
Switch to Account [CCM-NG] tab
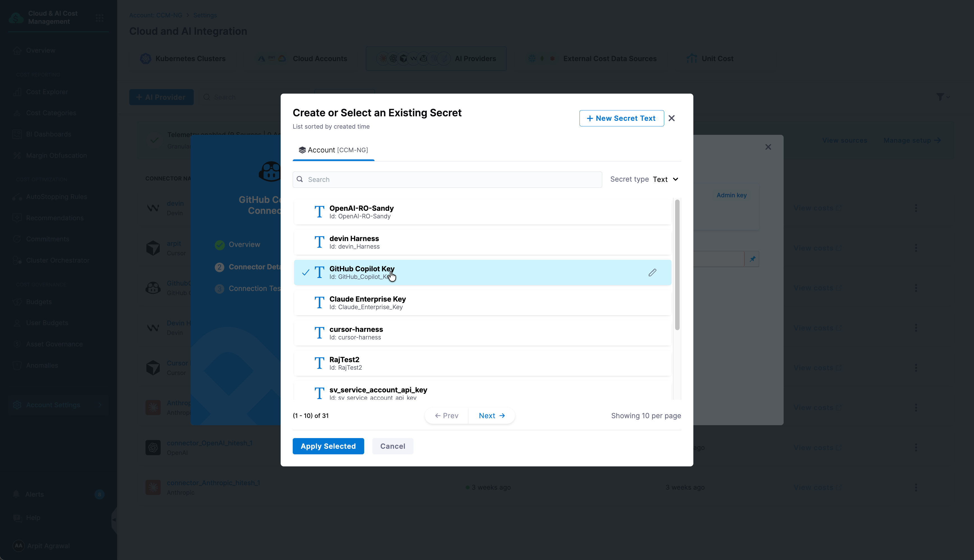click(334, 150)
